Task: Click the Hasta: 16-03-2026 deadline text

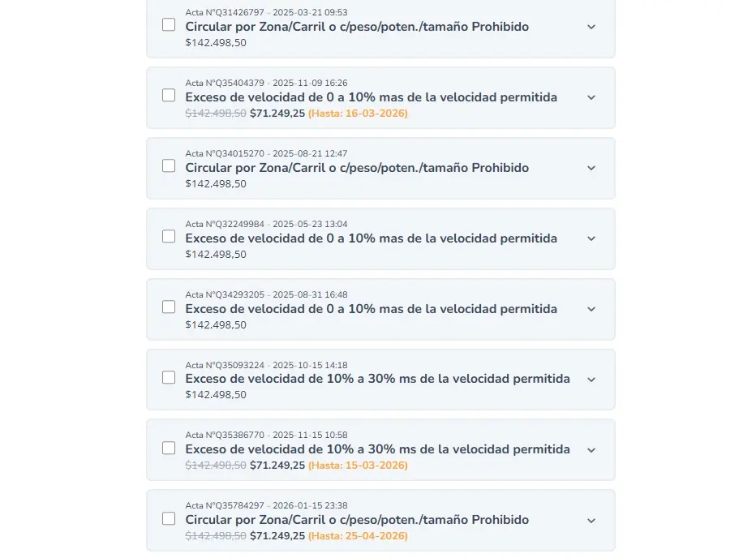Action: (x=358, y=114)
